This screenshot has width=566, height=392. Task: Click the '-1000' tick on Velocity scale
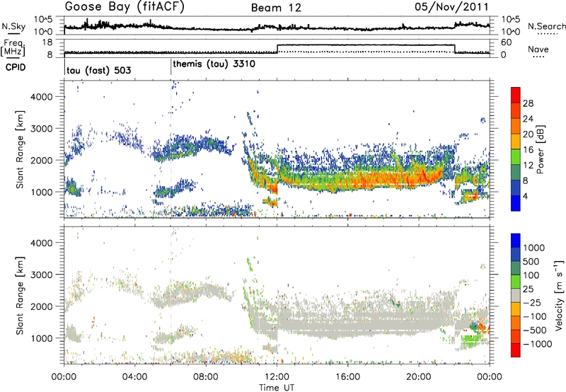click(x=537, y=344)
